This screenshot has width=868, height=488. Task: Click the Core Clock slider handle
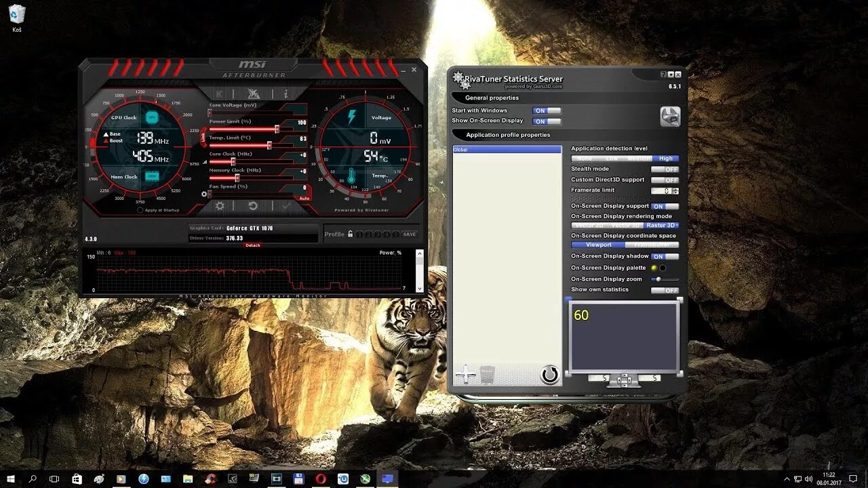[233, 161]
